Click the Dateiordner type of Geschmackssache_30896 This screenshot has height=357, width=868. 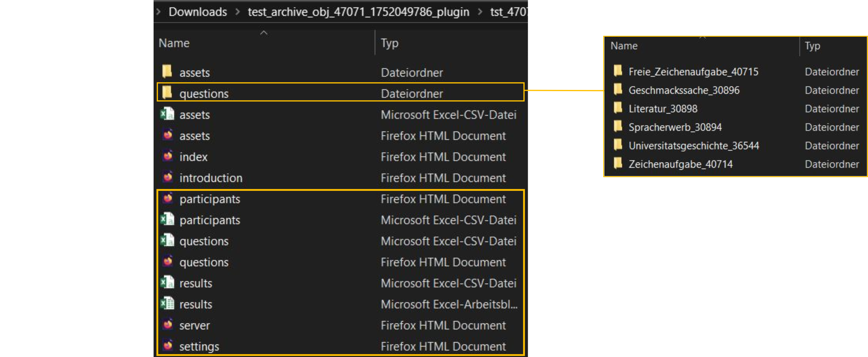(x=832, y=90)
